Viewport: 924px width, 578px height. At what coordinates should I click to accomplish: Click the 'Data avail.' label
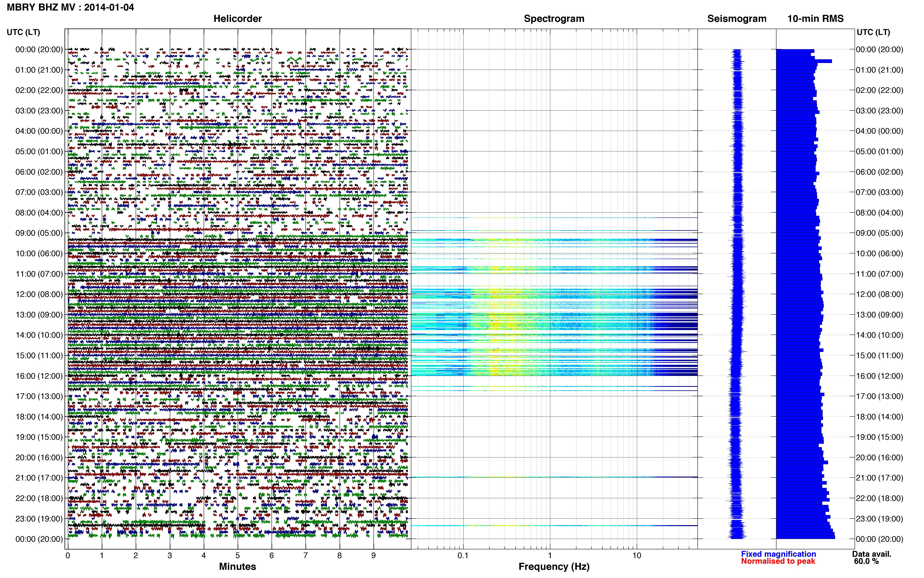872,554
